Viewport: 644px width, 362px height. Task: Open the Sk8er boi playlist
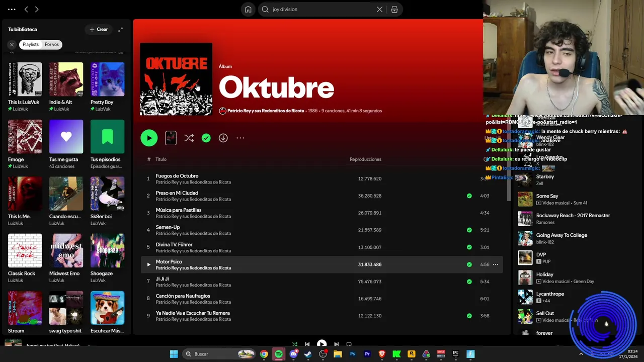108,201
